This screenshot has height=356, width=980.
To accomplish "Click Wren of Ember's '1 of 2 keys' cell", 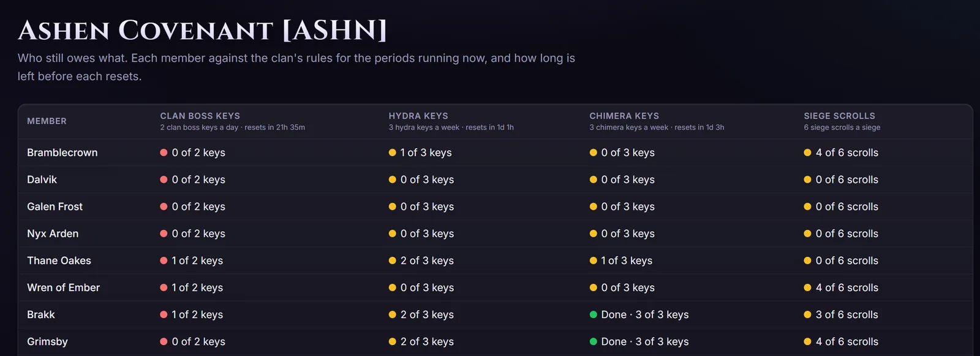I will click(x=191, y=287).
